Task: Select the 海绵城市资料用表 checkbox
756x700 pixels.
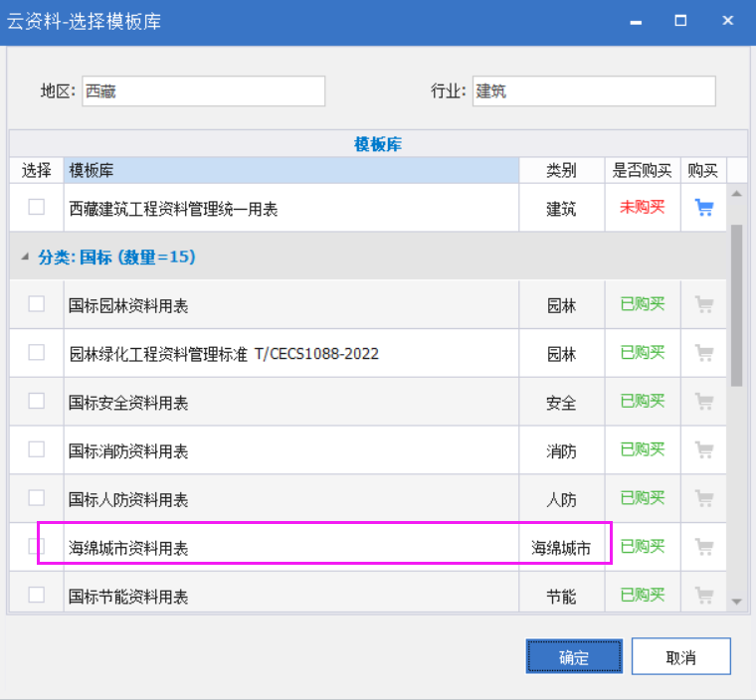Action: click(36, 546)
